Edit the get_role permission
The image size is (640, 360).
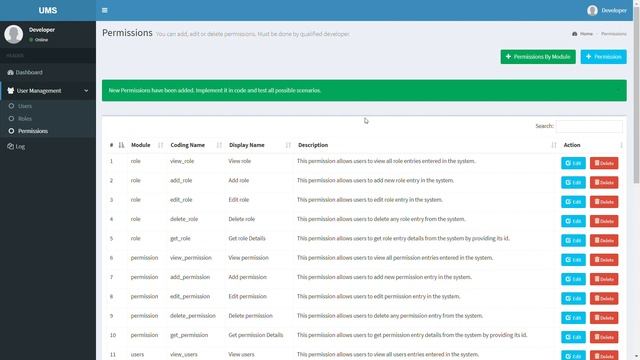click(573, 240)
